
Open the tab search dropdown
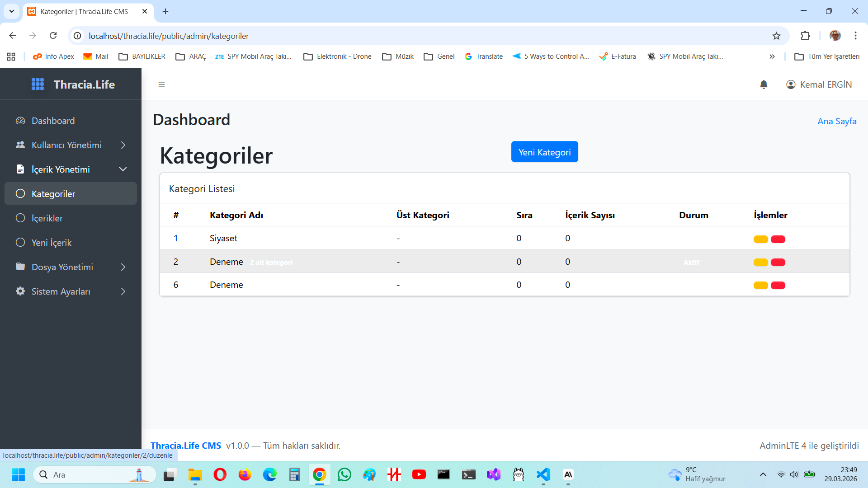[x=12, y=11]
